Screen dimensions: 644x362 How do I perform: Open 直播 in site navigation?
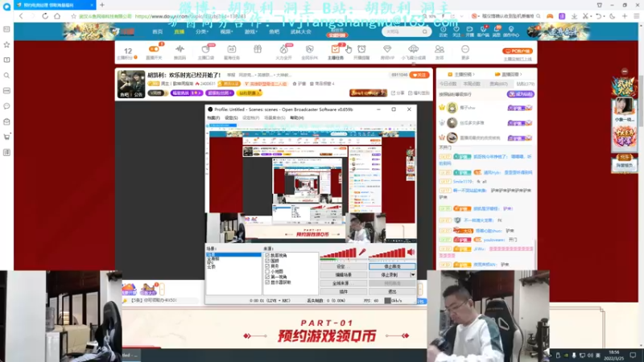click(x=179, y=31)
